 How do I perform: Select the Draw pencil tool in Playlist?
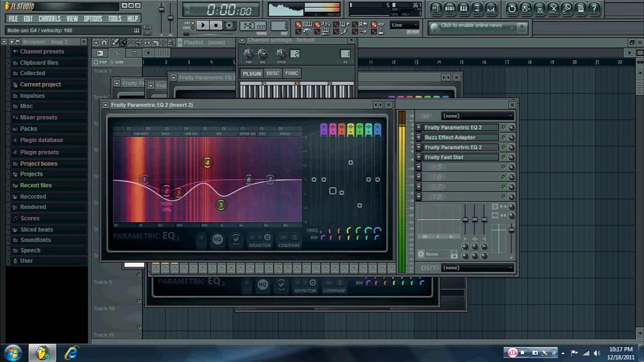pos(115,43)
